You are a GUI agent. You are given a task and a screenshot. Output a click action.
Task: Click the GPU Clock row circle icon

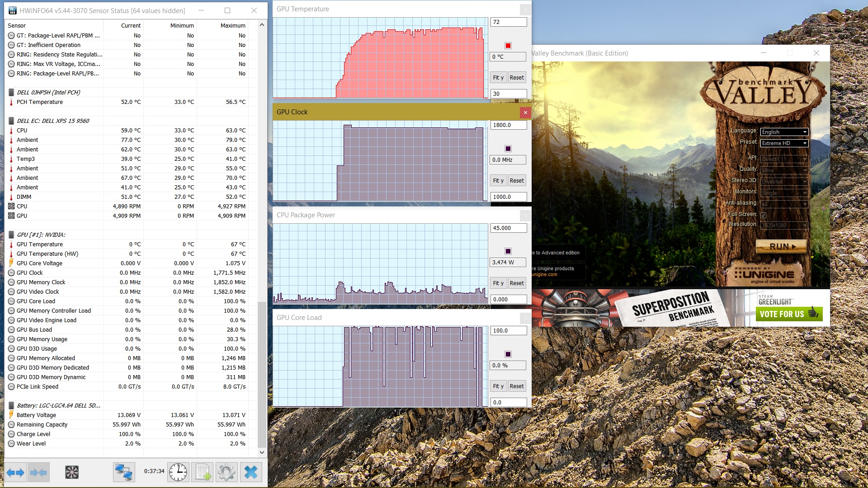click(11, 273)
